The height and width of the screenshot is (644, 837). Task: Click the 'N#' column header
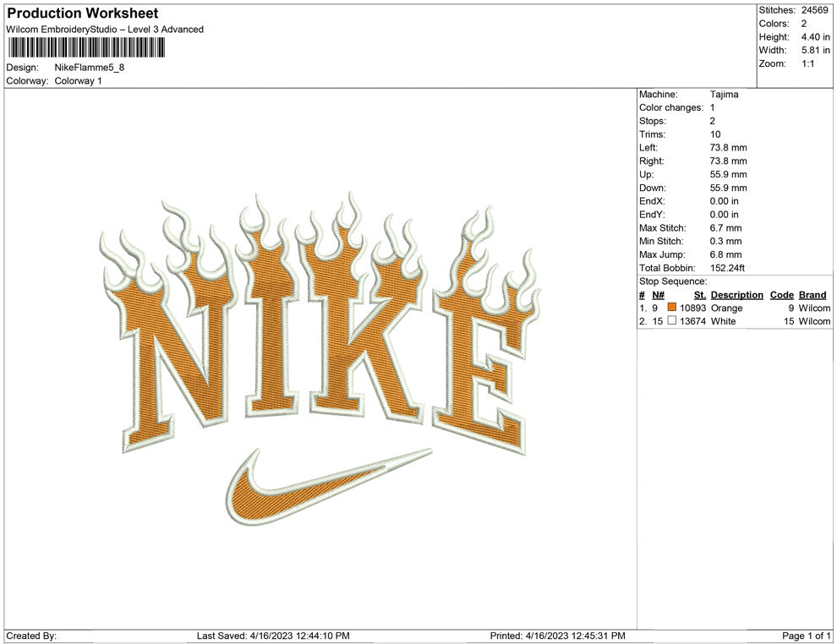click(x=658, y=295)
